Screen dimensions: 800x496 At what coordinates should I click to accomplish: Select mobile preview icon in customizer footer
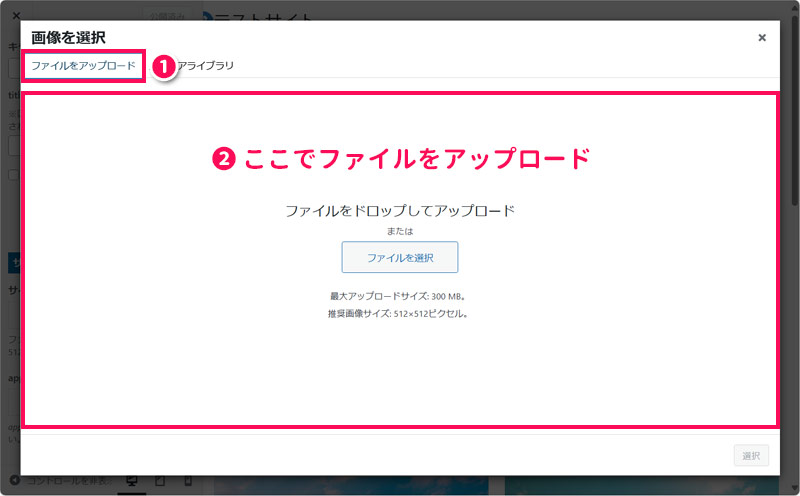point(188,481)
